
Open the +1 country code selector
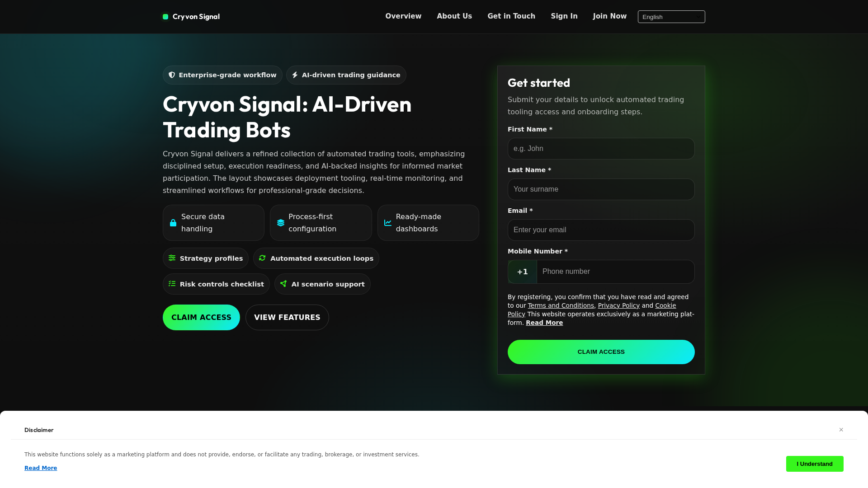[523, 272]
